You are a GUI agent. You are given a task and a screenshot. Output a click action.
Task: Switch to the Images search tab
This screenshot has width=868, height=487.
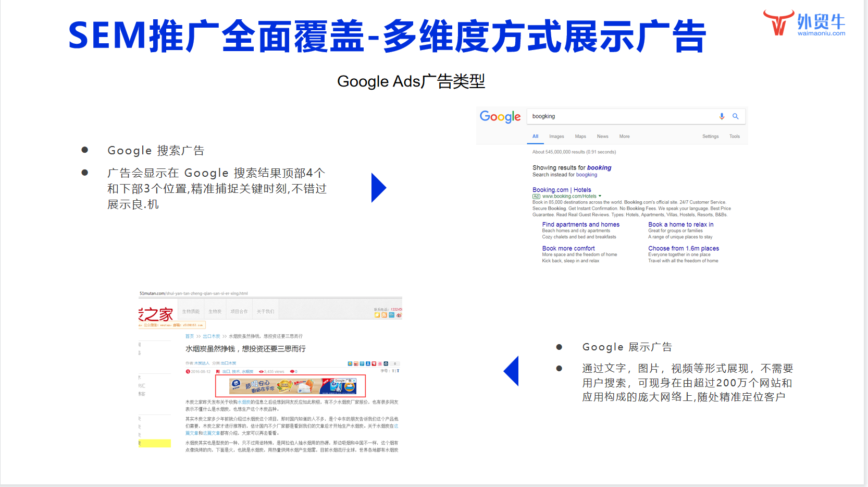(x=556, y=136)
